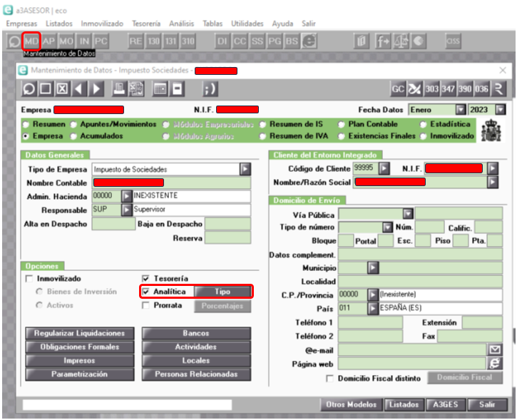This screenshot has width=517, height=420.
Task: Enable the Prorrata checkbox
Action: coord(145,306)
